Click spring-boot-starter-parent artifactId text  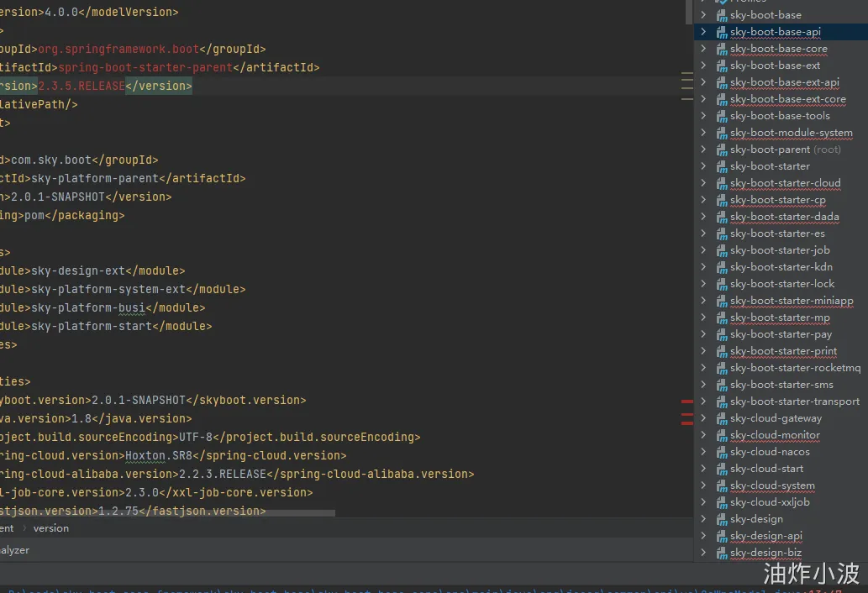pos(145,67)
